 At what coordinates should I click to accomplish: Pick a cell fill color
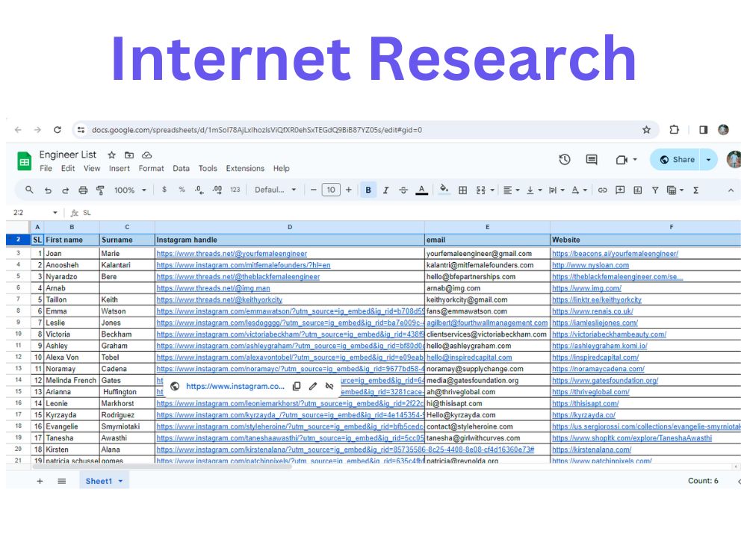[x=444, y=190]
